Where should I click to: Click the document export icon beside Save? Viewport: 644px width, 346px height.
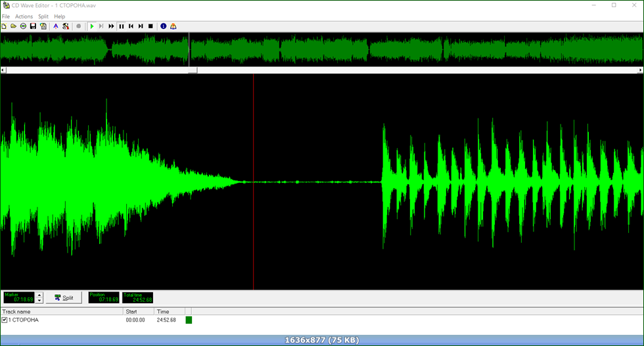click(43, 26)
